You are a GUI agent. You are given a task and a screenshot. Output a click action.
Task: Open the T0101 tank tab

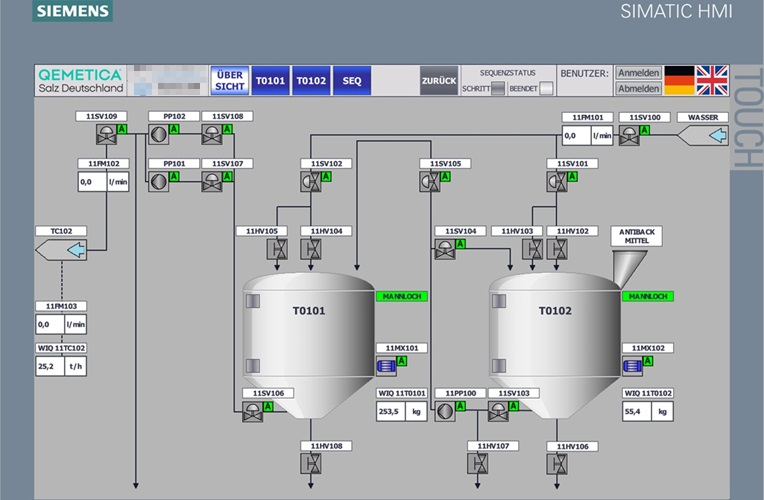pos(270,80)
